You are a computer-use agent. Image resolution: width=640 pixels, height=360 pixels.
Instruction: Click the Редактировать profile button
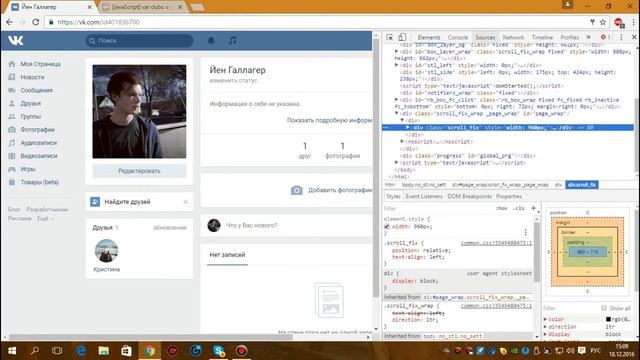[x=139, y=171]
